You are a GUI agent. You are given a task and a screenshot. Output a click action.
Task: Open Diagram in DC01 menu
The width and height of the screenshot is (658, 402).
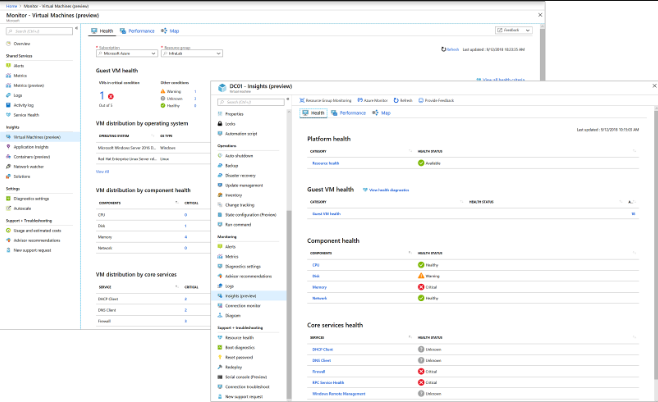[233, 316]
